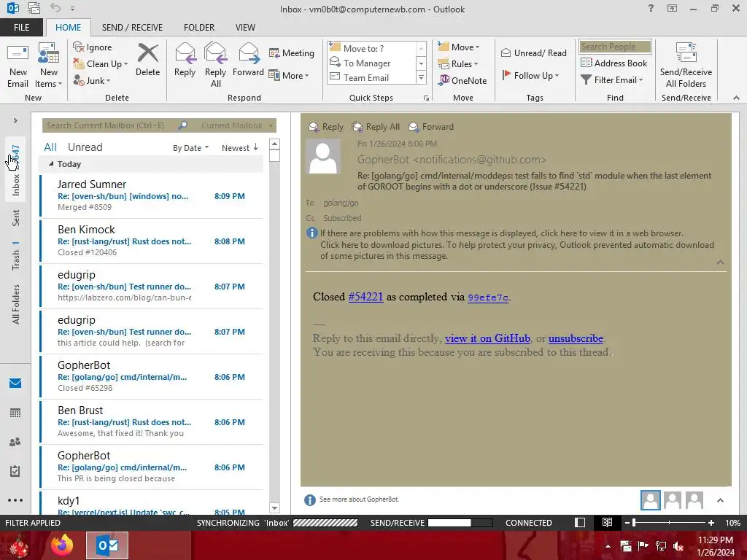Open All Folders

click(x=16, y=304)
